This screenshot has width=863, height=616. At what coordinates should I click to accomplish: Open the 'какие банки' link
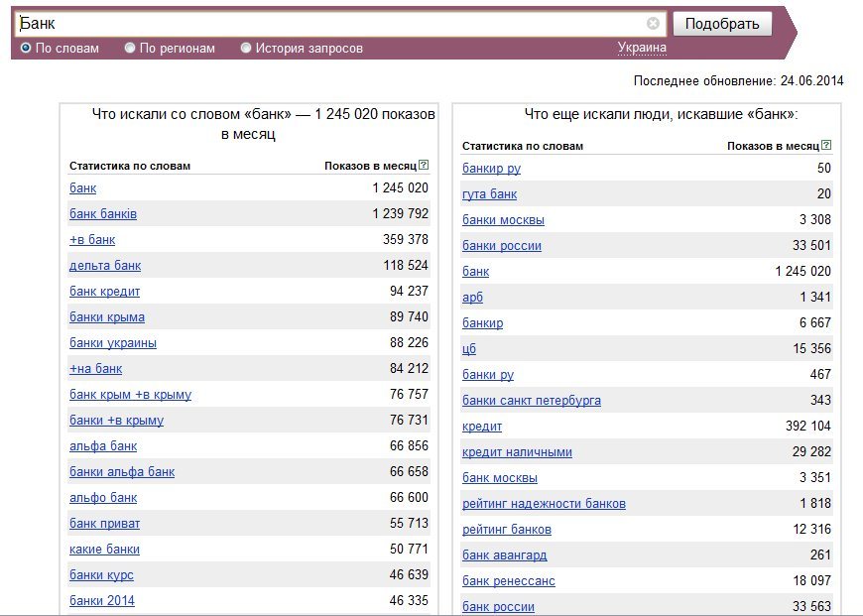pyautogui.click(x=104, y=550)
